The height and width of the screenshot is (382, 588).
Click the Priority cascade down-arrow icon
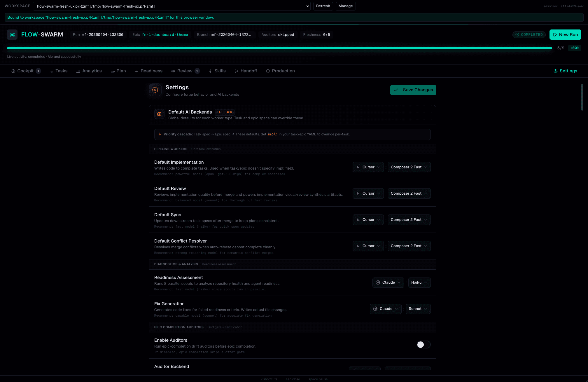pos(160,134)
